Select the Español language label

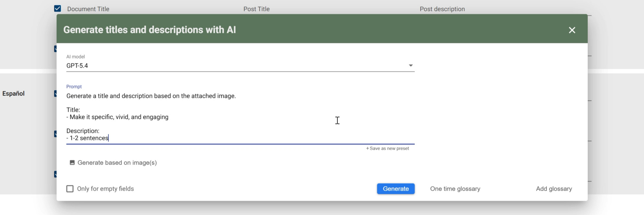13,93
